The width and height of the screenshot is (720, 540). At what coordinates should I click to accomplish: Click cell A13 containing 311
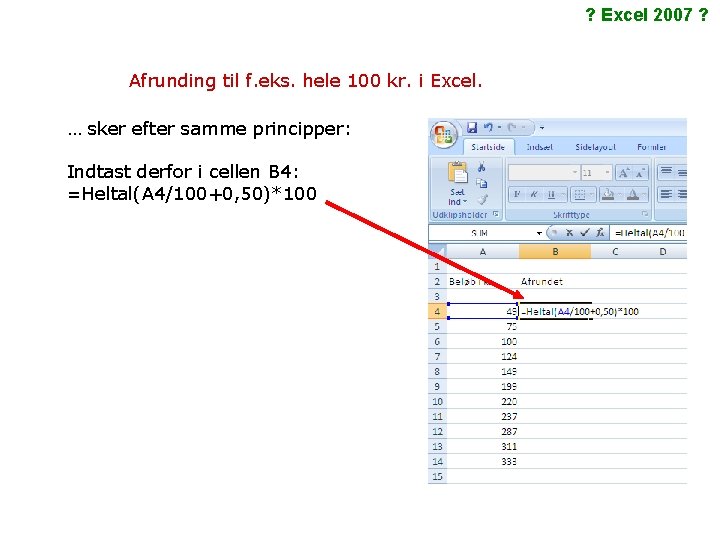click(x=483, y=446)
